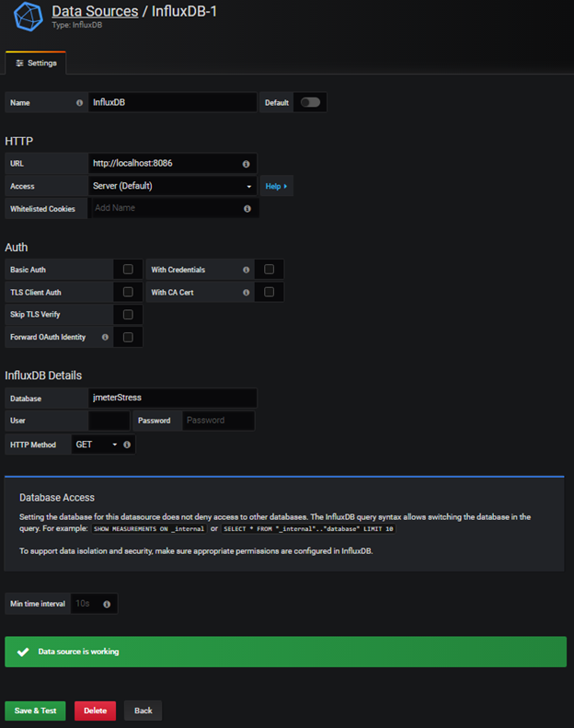Click the sliders icon on Settings tab

point(19,64)
